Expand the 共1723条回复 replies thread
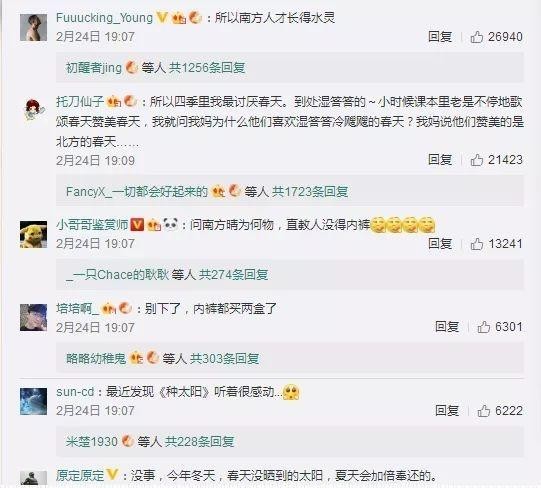The width and height of the screenshot is (541, 488). pyautogui.click(x=310, y=191)
